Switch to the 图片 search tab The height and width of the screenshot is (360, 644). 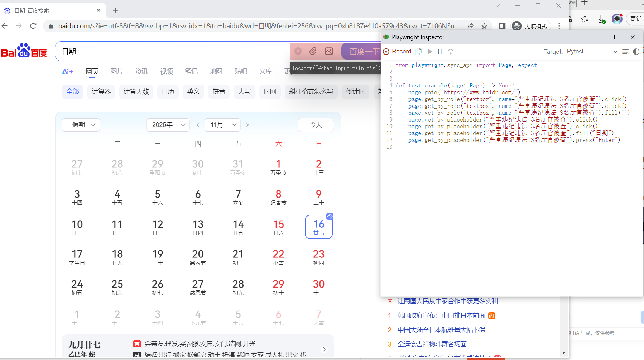click(116, 71)
